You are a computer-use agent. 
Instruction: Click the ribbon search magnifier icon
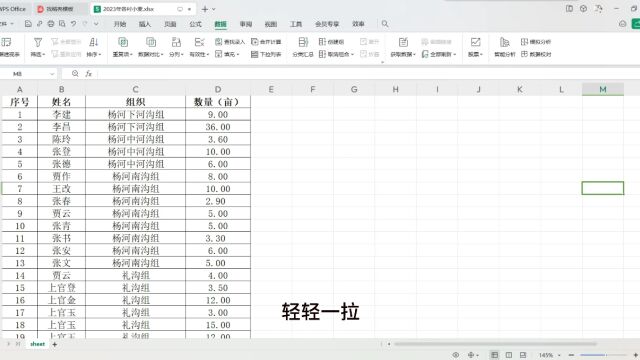point(385,24)
